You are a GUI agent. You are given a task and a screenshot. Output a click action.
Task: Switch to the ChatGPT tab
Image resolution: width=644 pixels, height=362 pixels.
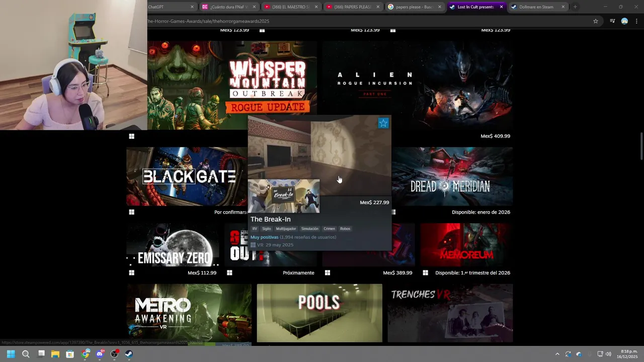(168, 7)
